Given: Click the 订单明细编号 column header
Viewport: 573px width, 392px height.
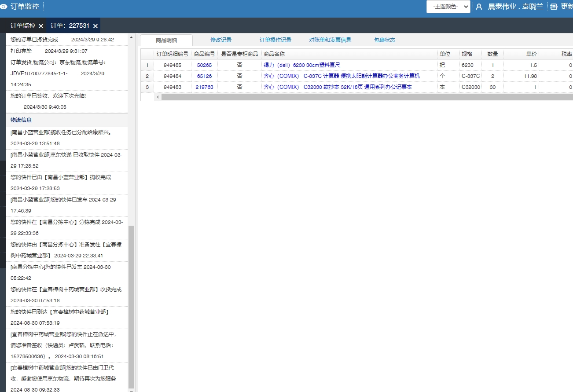Looking at the screenshot, I should [173, 54].
